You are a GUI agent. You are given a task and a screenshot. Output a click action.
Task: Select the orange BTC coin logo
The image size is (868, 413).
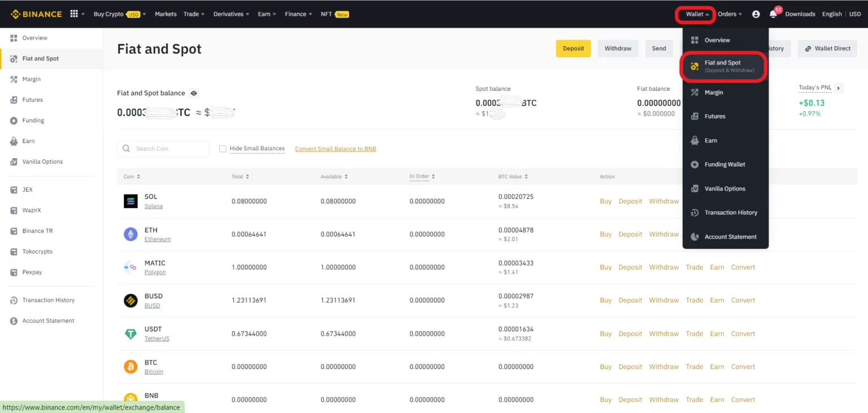(131, 367)
